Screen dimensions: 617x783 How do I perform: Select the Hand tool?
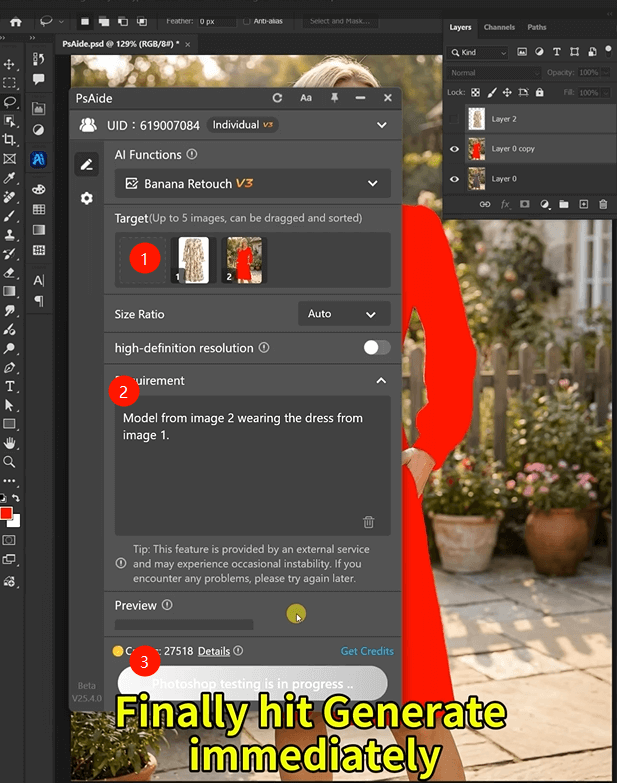tap(9, 443)
